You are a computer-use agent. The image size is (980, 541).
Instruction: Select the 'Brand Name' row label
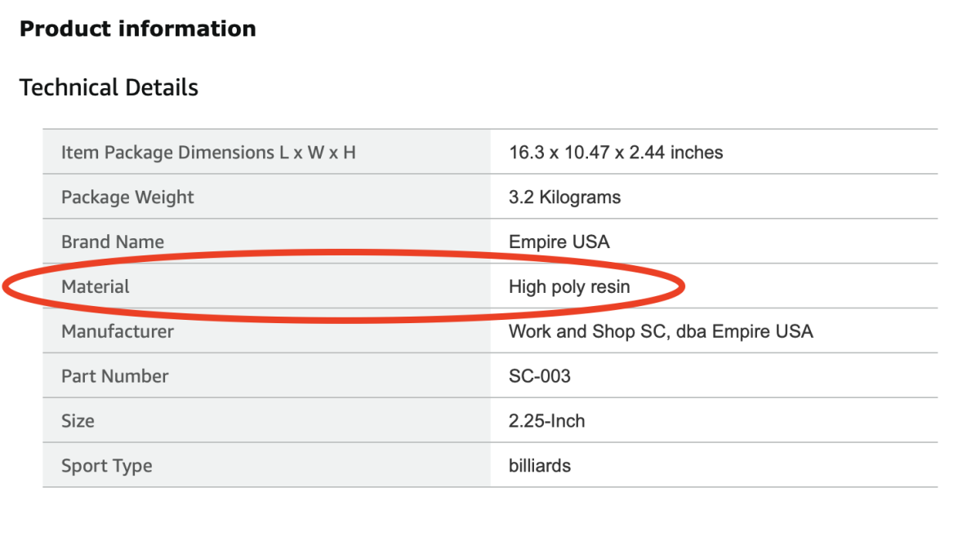113,242
